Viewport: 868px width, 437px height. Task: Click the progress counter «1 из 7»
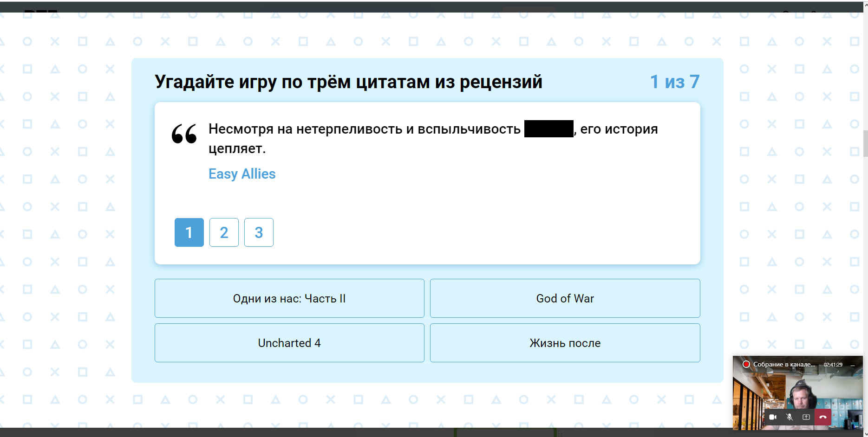pos(675,82)
